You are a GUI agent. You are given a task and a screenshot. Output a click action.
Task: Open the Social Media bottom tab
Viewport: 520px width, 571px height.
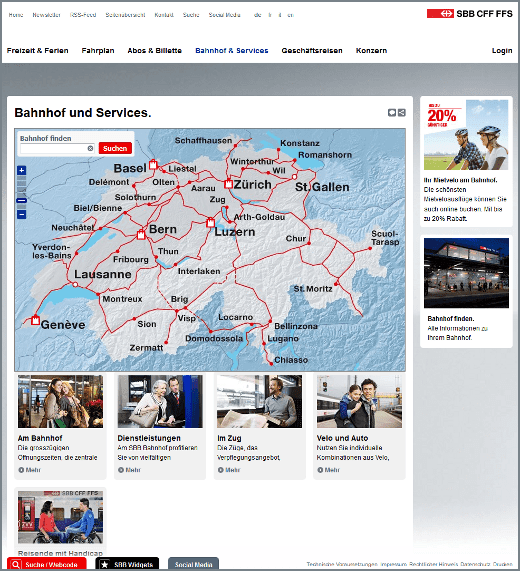(193, 564)
